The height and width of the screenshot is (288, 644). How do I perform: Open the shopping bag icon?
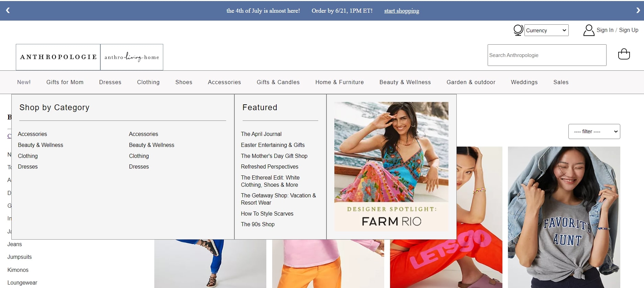[x=624, y=54]
